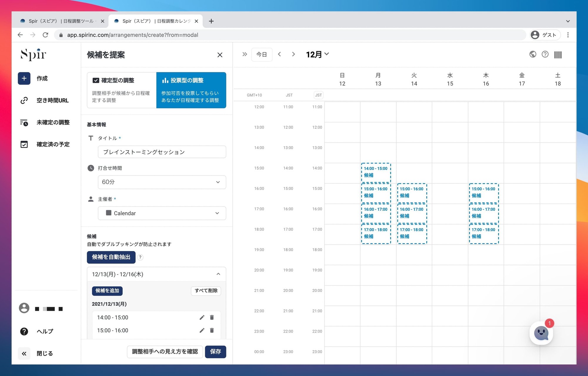The image size is (588, 376).
Task: Delete the 15:00 - 16:00 candidate with trash icon
Action: click(212, 330)
